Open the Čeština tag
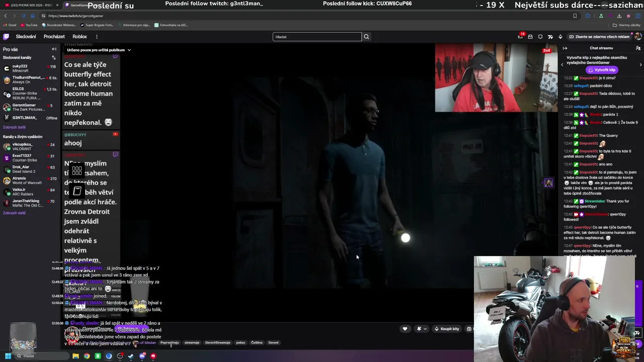This screenshot has height=362, width=644. pos(257,342)
